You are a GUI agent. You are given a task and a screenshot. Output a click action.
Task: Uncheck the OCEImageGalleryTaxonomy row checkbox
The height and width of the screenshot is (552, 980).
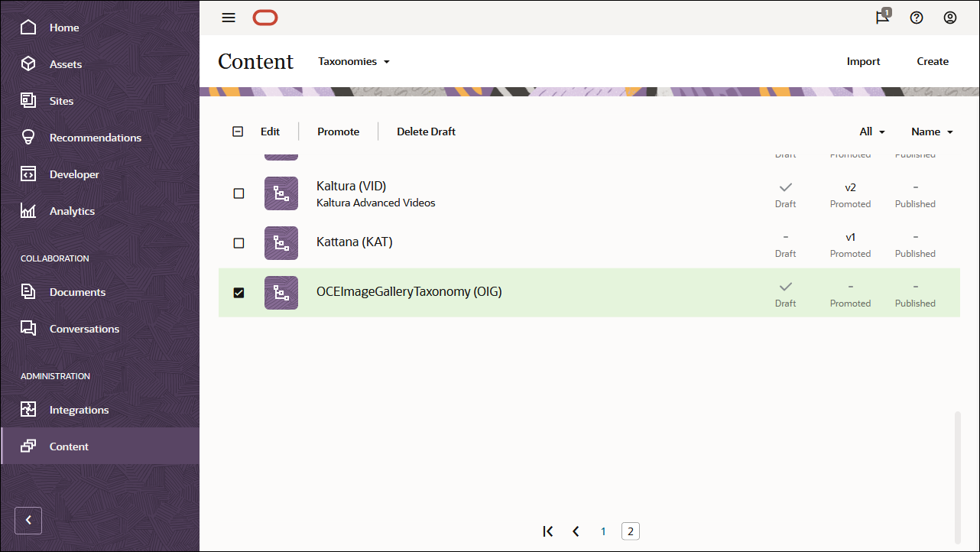pyautogui.click(x=239, y=292)
